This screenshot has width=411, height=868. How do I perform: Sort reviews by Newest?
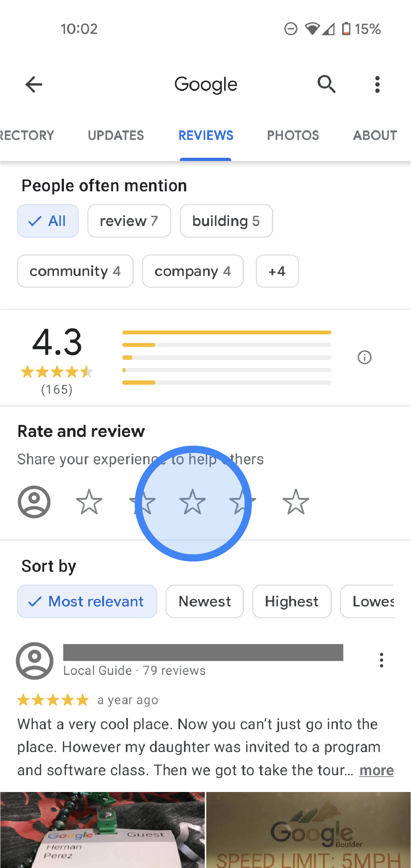coord(204,601)
